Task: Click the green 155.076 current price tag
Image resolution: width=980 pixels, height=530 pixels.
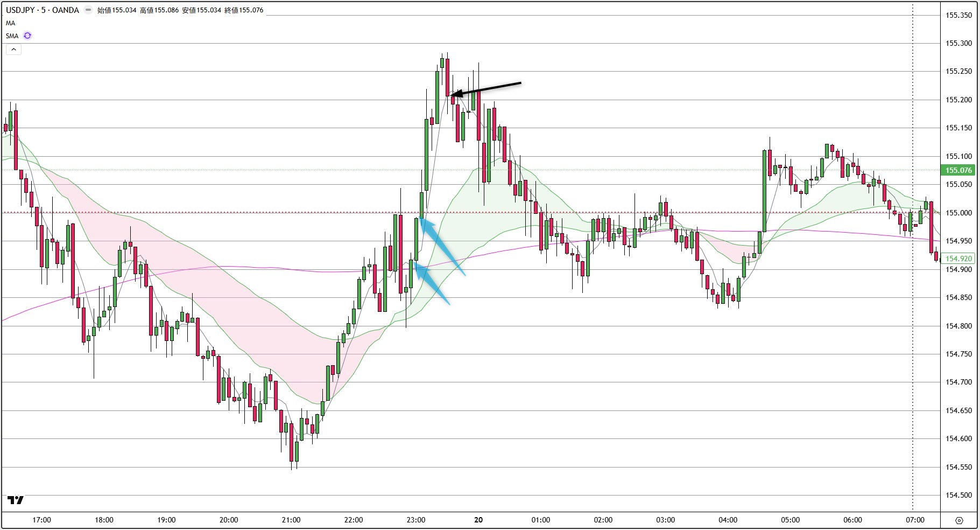Action: tap(959, 170)
